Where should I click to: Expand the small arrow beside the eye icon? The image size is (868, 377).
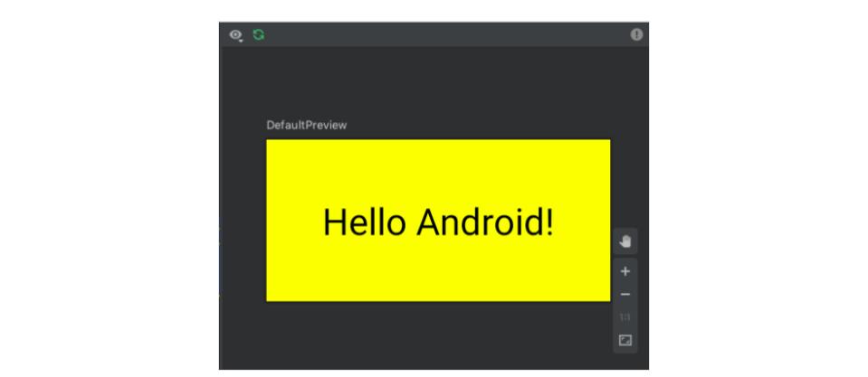tap(241, 39)
